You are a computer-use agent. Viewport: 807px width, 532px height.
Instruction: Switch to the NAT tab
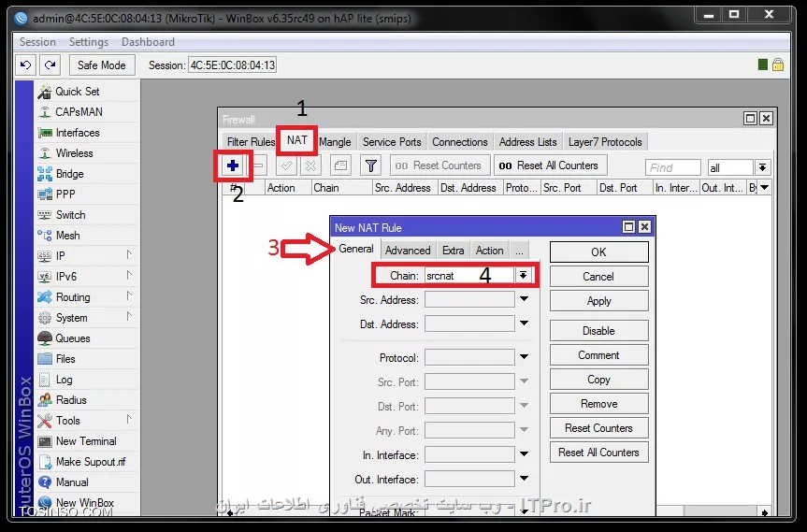tap(297, 140)
